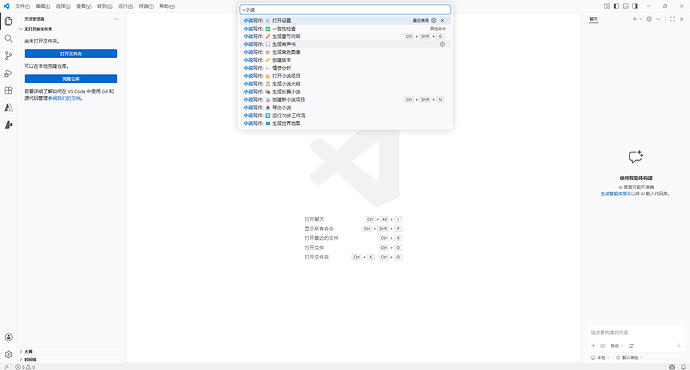The height and width of the screenshot is (370, 690).
Task: Open the 编辑 menu
Action: tap(43, 6)
